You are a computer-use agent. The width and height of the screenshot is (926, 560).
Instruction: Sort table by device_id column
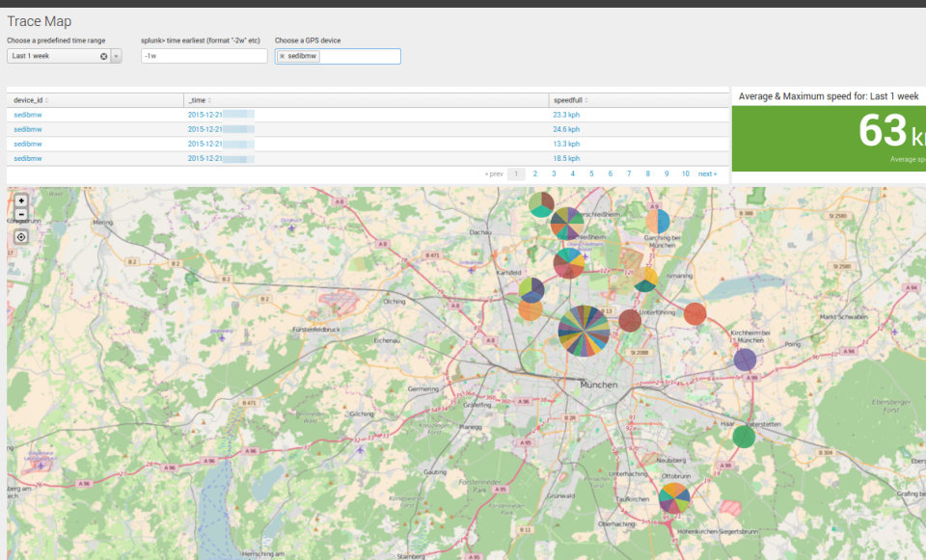tap(31, 100)
